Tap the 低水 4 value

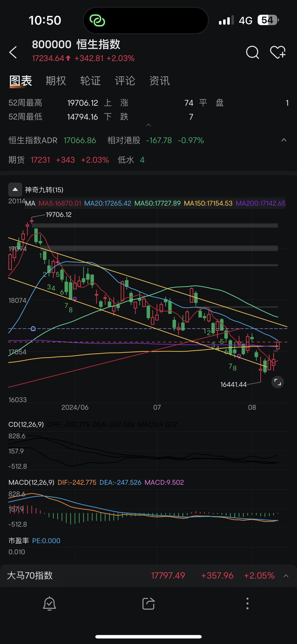142,160
